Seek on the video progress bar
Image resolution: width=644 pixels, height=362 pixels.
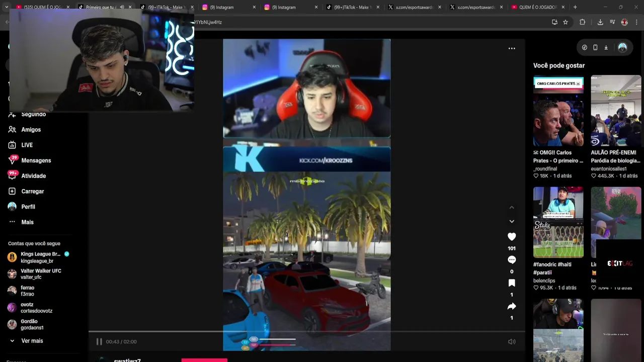tap(306, 332)
